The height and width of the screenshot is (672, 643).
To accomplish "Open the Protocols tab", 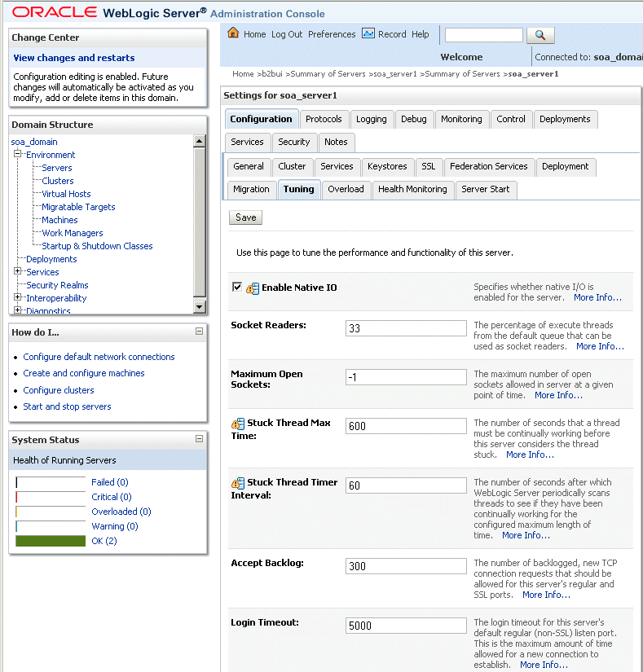I will click(324, 119).
